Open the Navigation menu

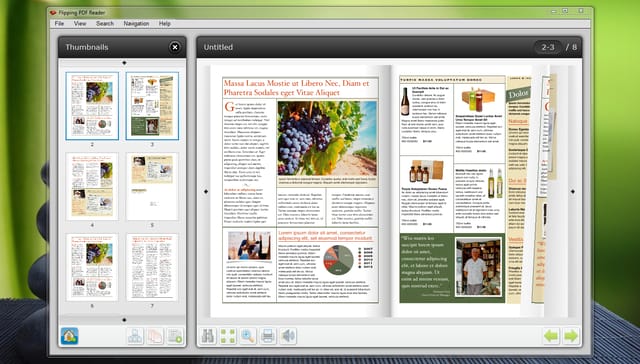[136, 24]
